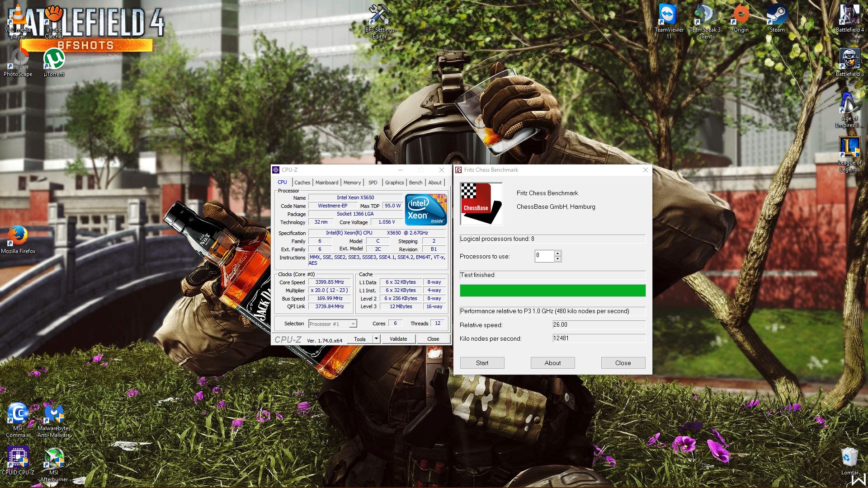
Task: Click the Max TDP value 95.0 W
Action: click(x=392, y=206)
